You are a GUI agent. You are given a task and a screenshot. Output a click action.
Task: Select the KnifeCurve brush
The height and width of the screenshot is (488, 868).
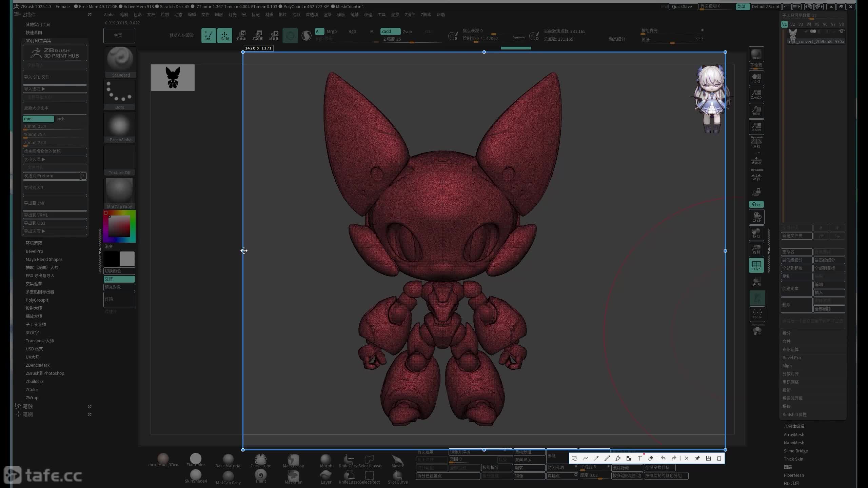tap(349, 461)
